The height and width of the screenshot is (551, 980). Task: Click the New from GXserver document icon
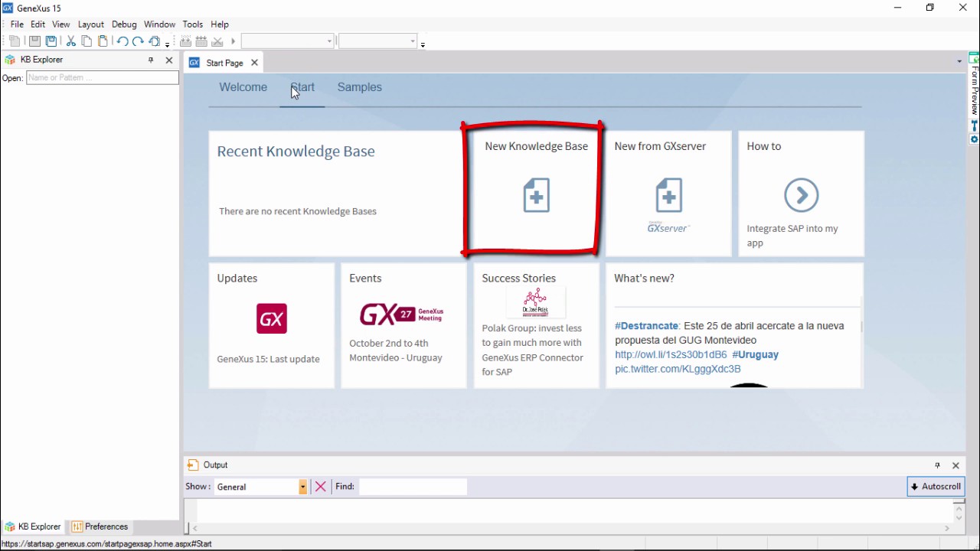[x=668, y=195]
